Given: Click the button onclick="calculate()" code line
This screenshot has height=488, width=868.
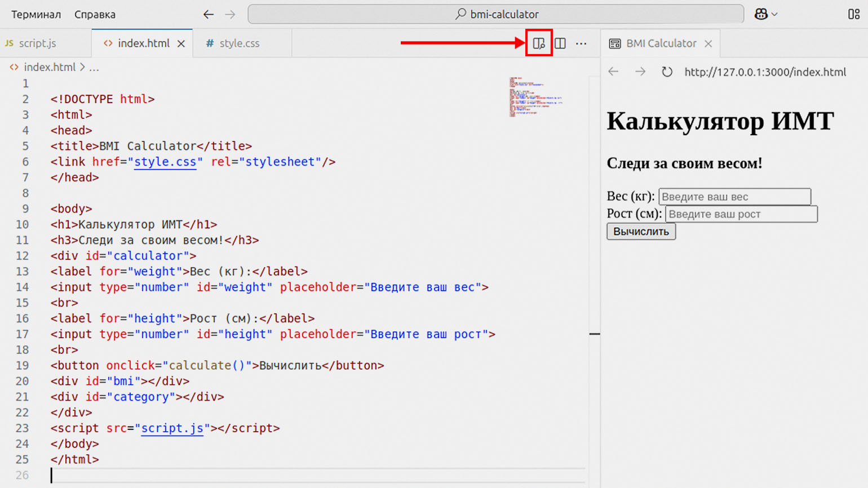Looking at the screenshot, I should pyautogui.click(x=217, y=366).
